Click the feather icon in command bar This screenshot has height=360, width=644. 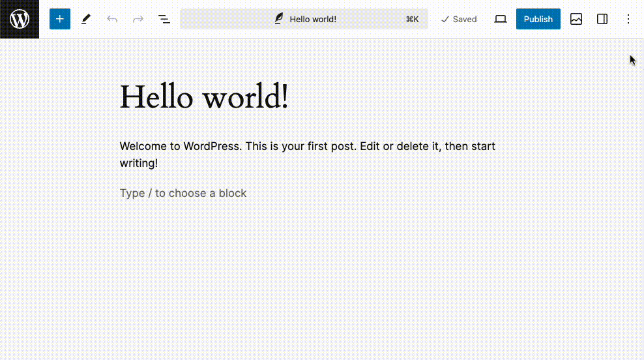(x=278, y=19)
